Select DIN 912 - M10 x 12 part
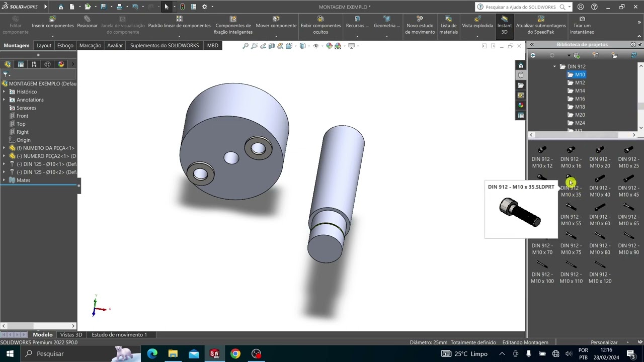This screenshot has width=644, height=362. [542, 157]
